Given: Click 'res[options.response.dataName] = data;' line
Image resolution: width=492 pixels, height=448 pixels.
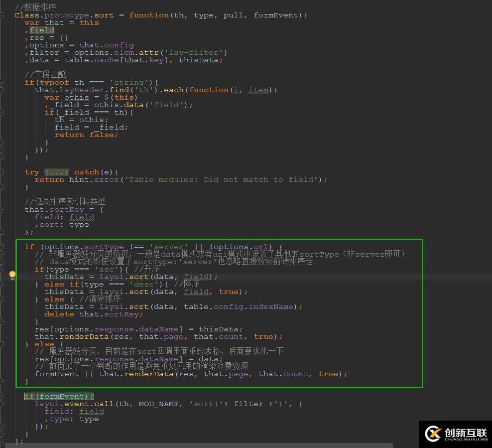Looking at the screenshot, I should coord(128,359).
